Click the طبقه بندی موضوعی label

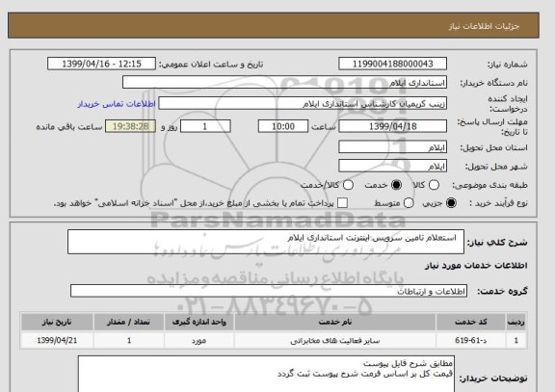[x=489, y=185]
